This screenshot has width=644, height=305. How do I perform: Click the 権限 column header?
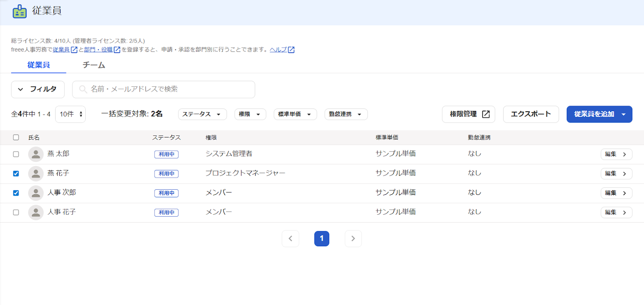pos(211,137)
